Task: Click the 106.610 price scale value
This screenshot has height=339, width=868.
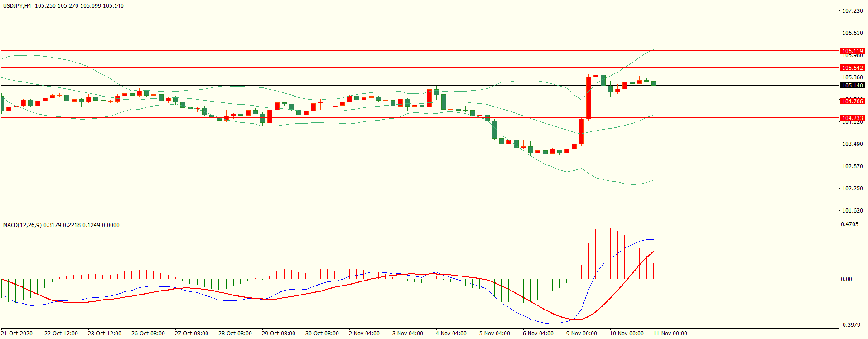Action: point(852,33)
